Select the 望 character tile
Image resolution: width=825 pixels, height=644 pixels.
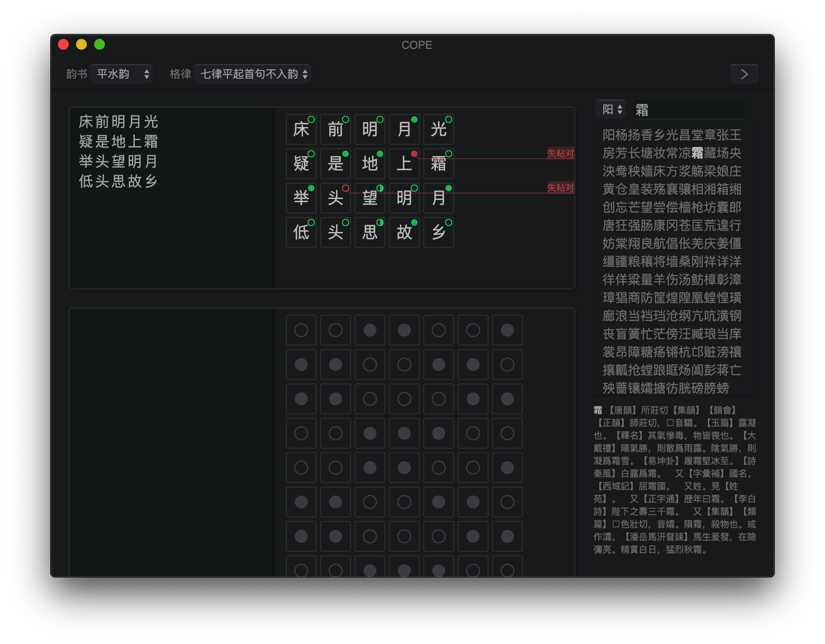[x=370, y=198]
